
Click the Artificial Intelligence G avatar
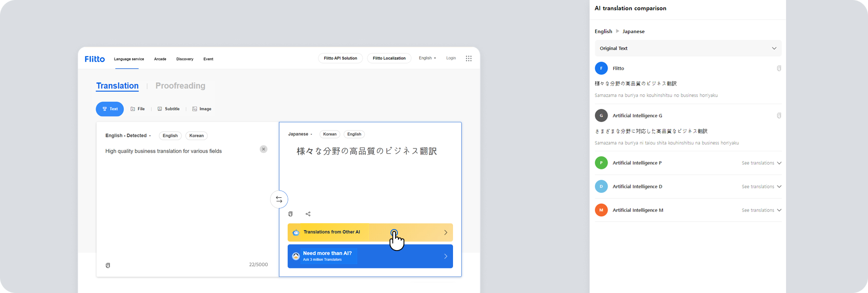click(x=601, y=116)
